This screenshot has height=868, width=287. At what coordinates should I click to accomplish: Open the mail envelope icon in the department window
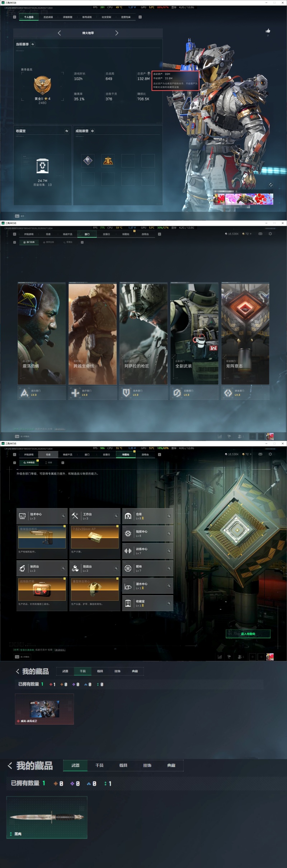pos(260,234)
